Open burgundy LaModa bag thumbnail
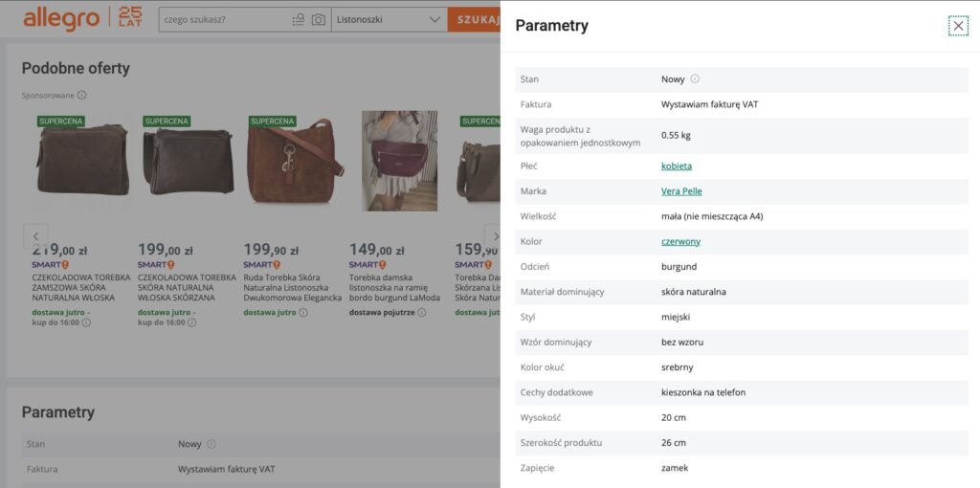The height and width of the screenshot is (488, 980). tap(399, 161)
